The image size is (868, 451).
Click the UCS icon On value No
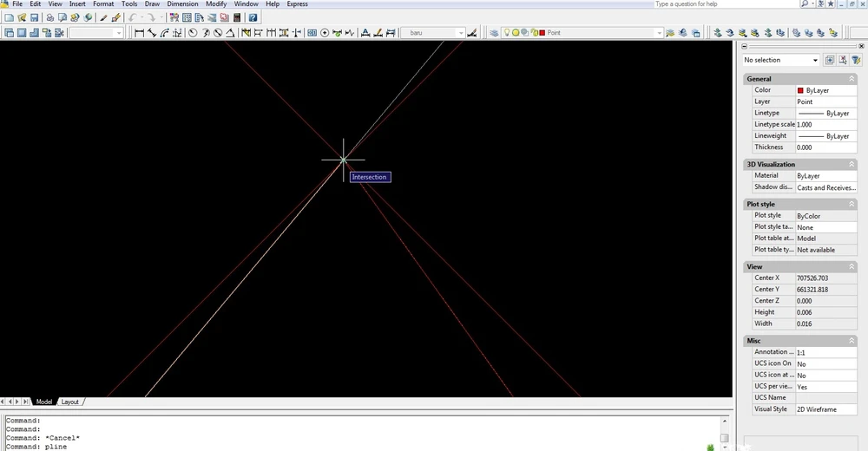click(826, 364)
